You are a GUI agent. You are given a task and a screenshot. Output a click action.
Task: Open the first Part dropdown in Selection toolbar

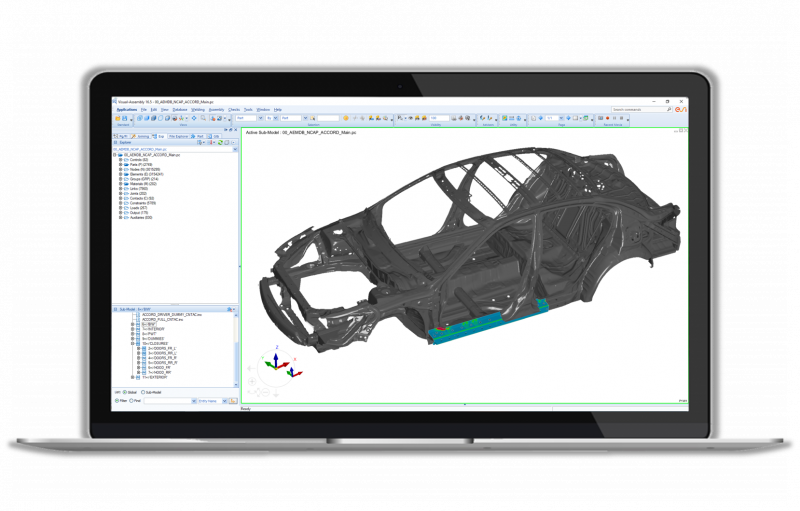pos(261,118)
